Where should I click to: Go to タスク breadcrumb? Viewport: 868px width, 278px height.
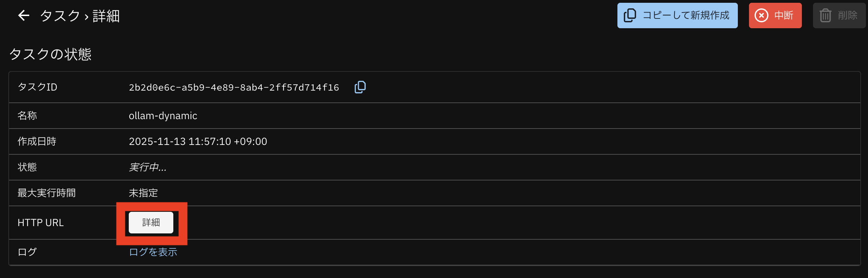click(x=60, y=16)
